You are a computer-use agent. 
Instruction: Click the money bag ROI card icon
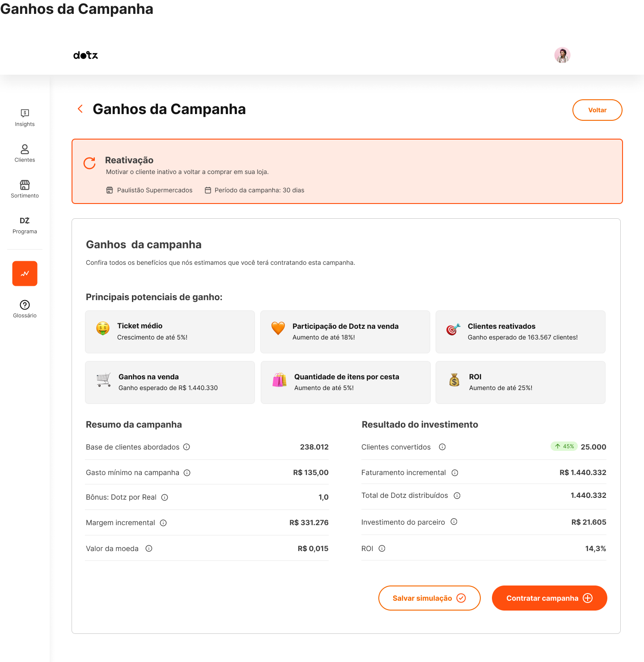tap(454, 380)
